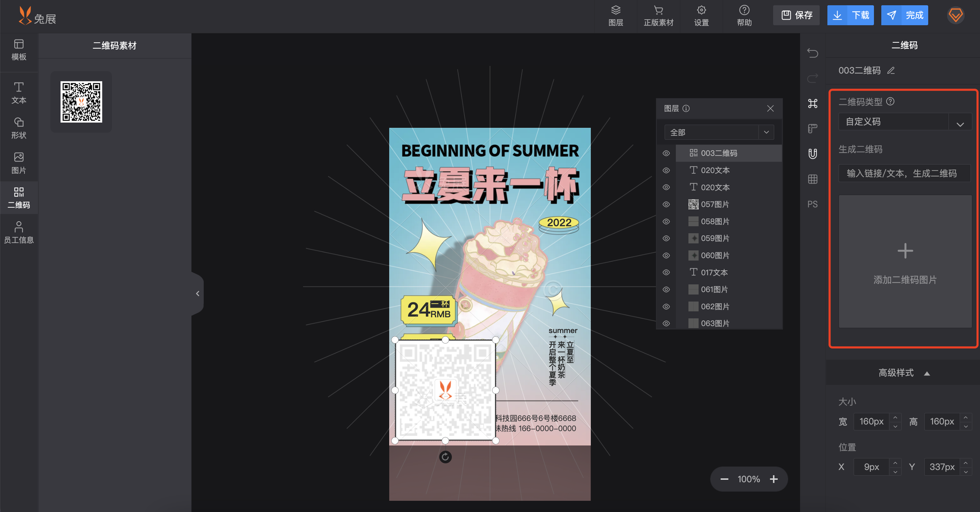Toggle the magnet snapping icon

pyautogui.click(x=813, y=154)
